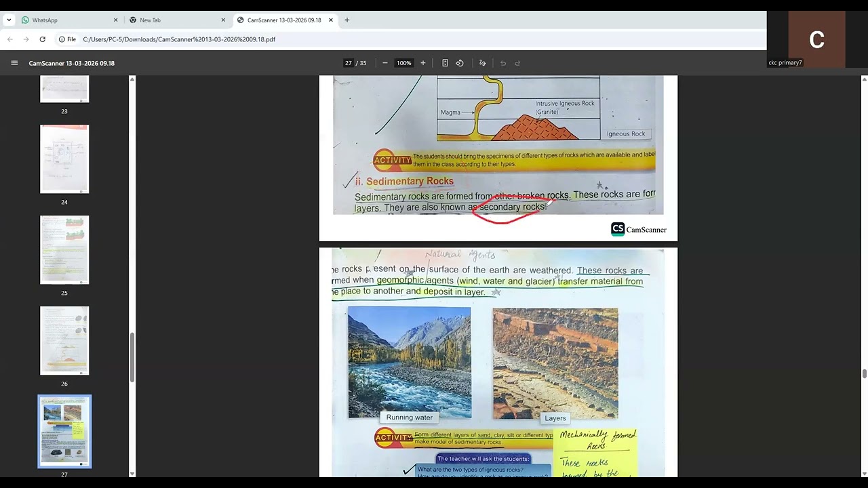The height and width of the screenshot is (488, 868).
Task: Switch to the WhatsApp tab
Action: (x=68, y=20)
